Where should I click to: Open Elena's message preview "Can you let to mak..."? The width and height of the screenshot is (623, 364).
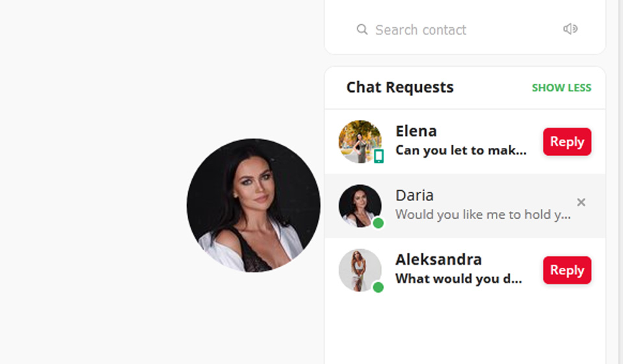461,151
